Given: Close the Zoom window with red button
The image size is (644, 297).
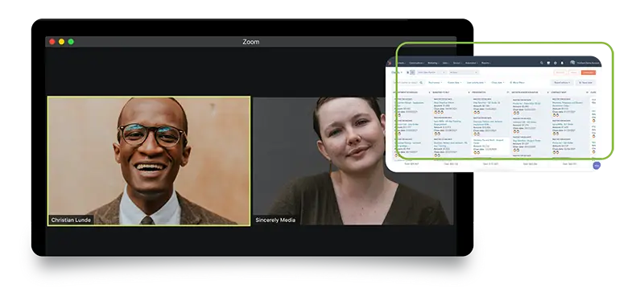Looking at the screenshot, I should [52, 42].
